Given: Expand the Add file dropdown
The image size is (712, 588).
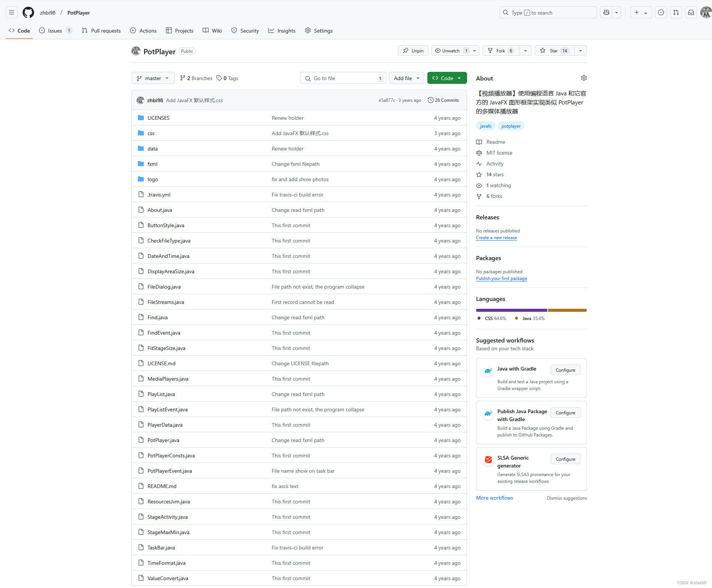Looking at the screenshot, I should pos(406,78).
